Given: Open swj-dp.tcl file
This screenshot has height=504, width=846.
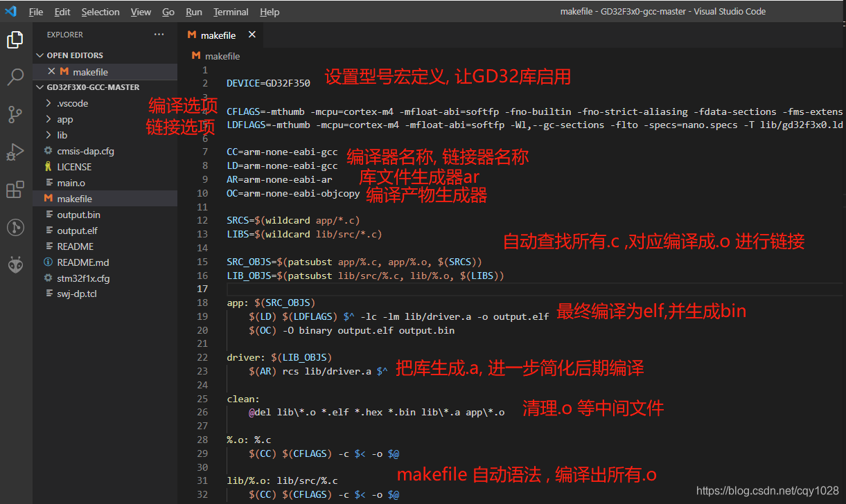Looking at the screenshot, I should [x=105, y=294].
